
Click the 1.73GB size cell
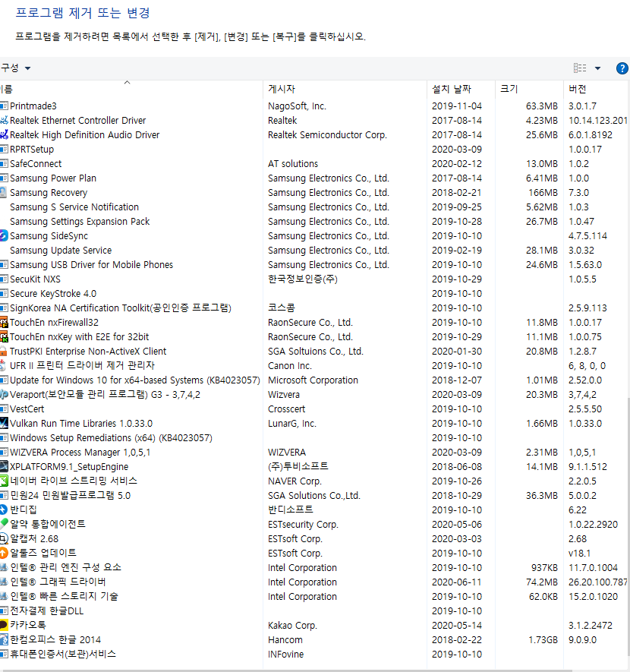(x=543, y=640)
